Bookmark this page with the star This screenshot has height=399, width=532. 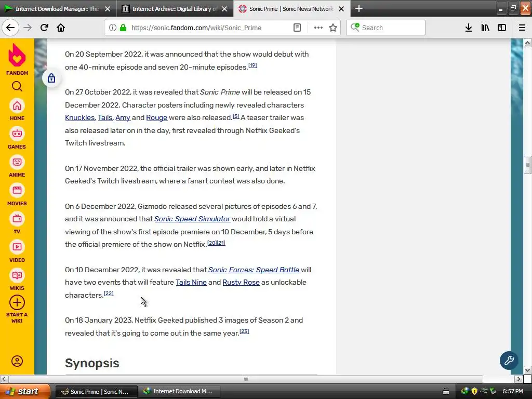tap(333, 28)
